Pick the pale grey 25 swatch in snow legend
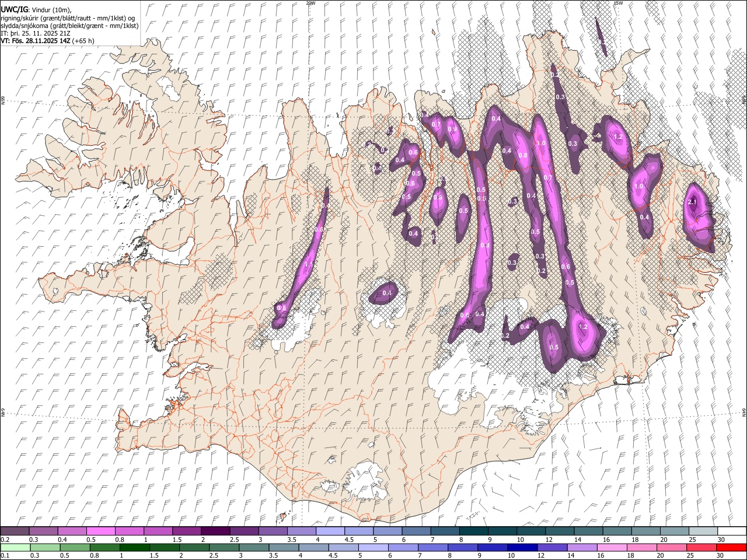 click(x=703, y=531)
